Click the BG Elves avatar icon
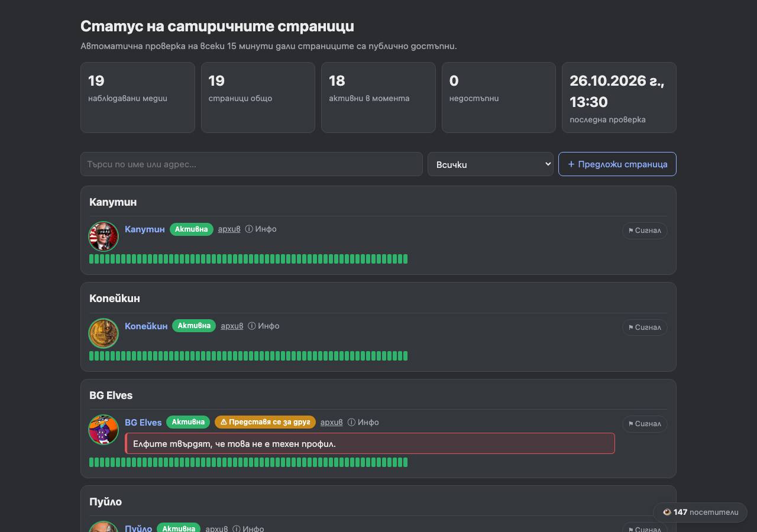The image size is (757, 532). click(103, 429)
